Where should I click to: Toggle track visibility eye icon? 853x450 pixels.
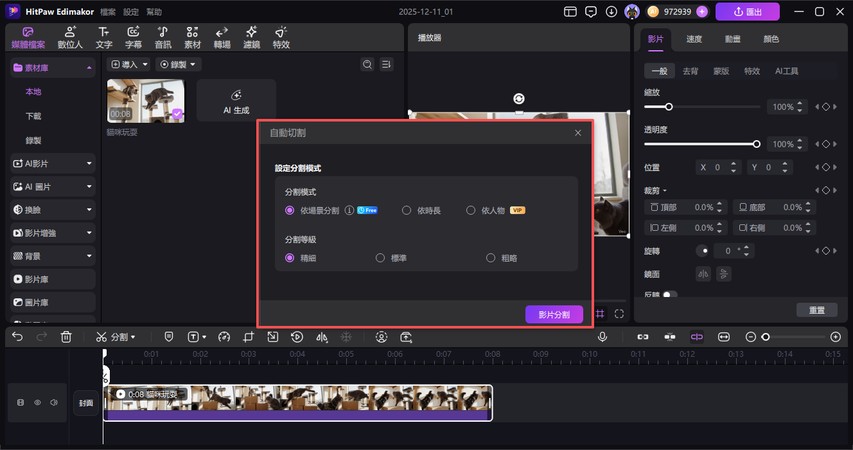38,403
